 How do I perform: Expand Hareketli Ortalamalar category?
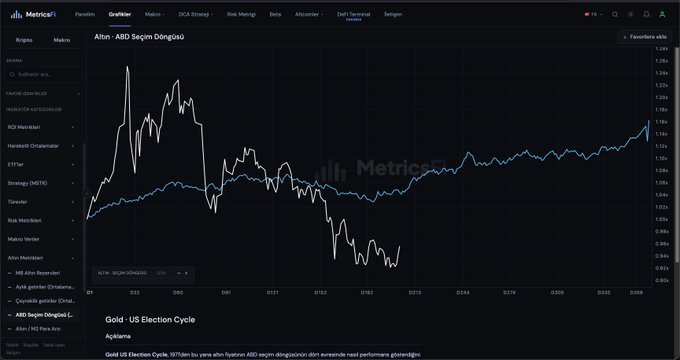41,146
